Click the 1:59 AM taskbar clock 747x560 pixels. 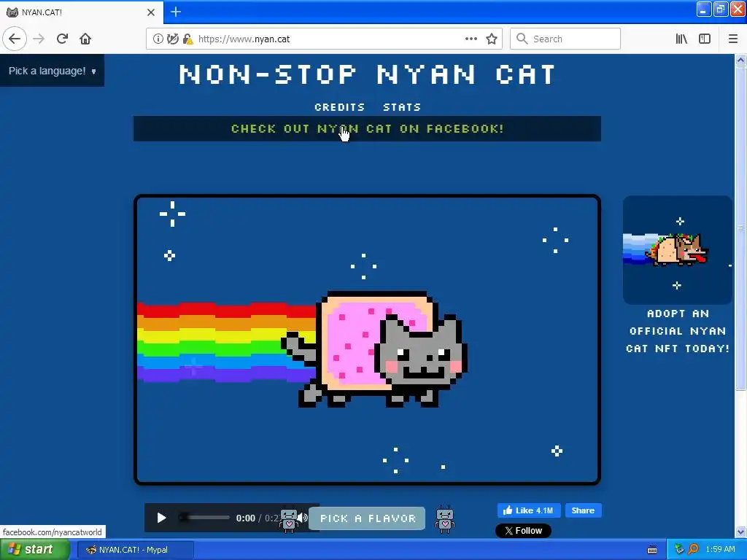tap(720, 550)
